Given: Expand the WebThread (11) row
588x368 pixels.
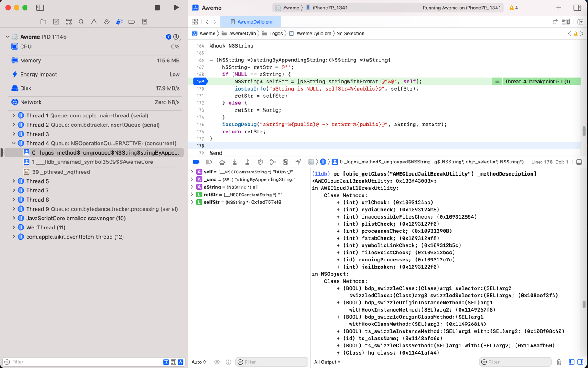Looking at the screenshot, I should (14, 227).
